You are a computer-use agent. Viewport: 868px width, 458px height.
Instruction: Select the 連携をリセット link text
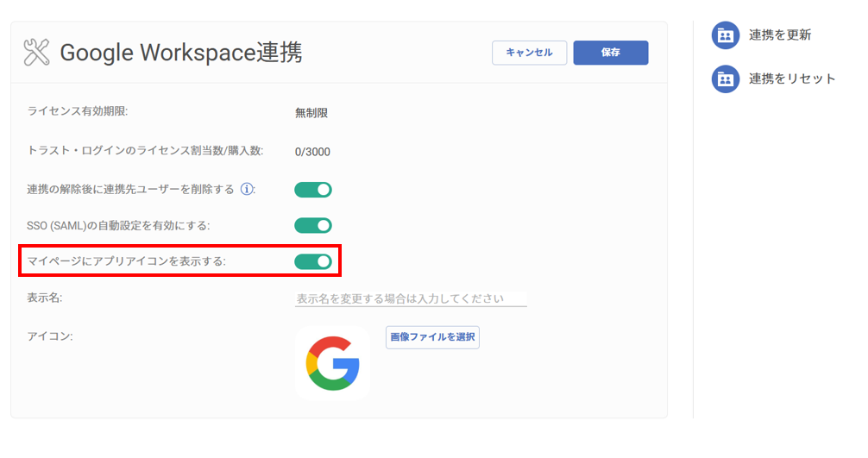click(x=792, y=79)
